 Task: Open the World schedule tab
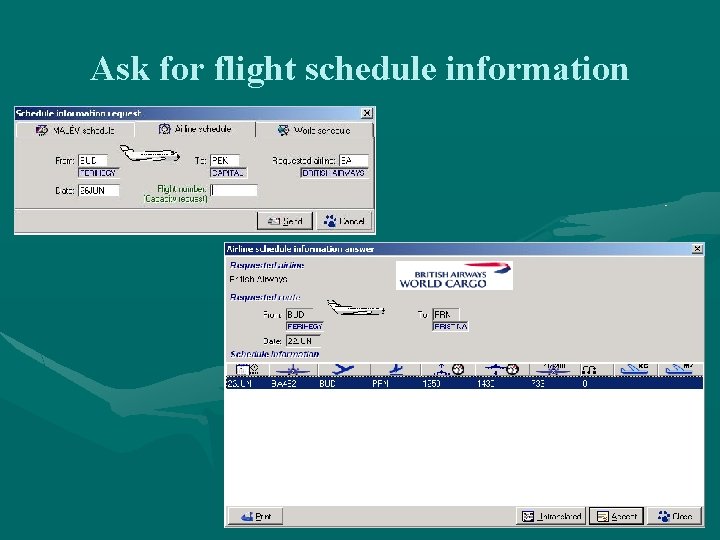click(315, 130)
